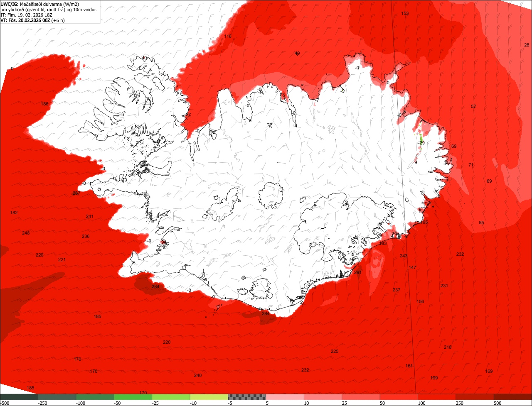
Task: Click the flux value 221 in the southwest sea
Action: pyautogui.click(x=62, y=259)
